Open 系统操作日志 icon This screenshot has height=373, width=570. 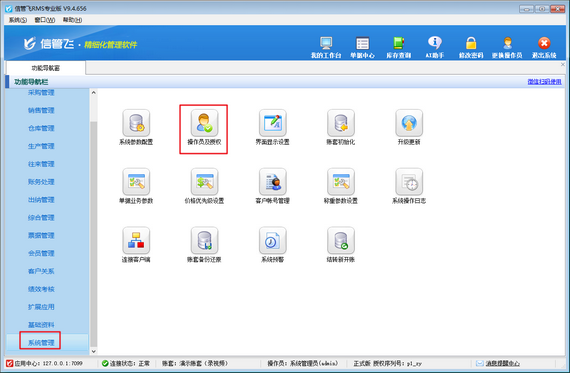(409, 182)
